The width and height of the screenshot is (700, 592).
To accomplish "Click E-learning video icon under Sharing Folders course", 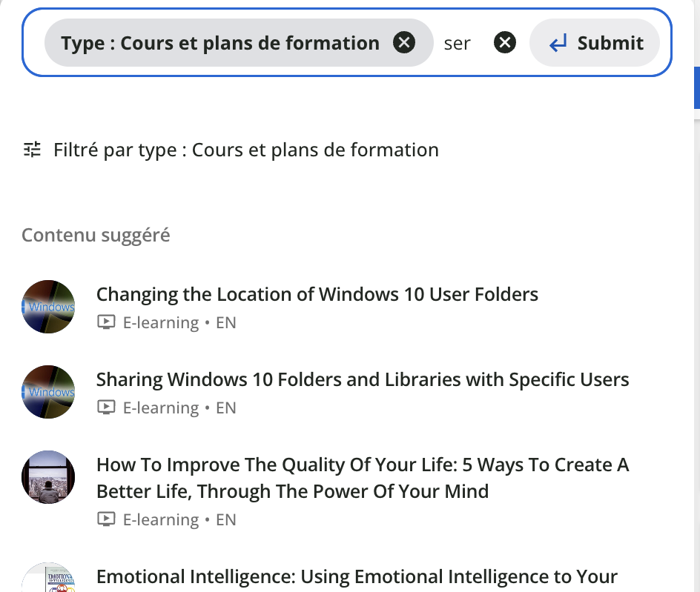I will (107, 408).
